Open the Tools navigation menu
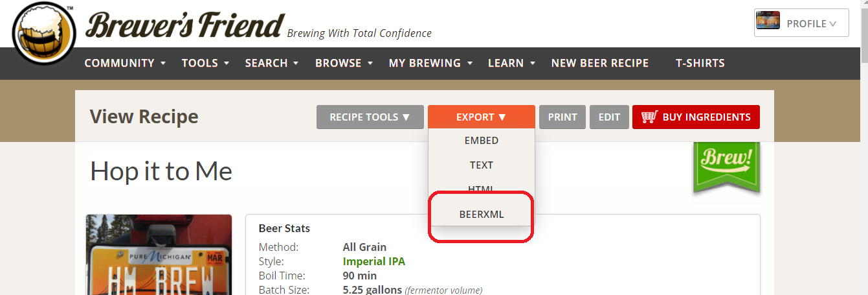 point(205,63)
